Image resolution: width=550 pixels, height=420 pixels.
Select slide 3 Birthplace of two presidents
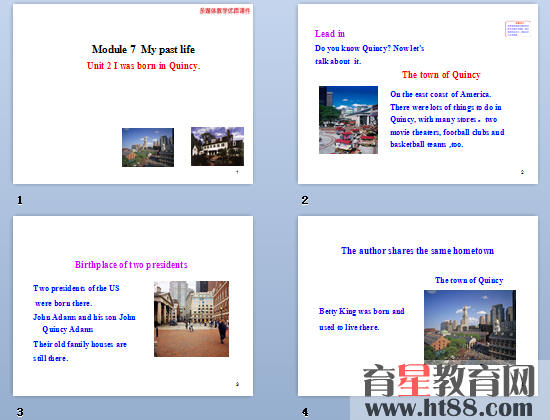point(133,306)
